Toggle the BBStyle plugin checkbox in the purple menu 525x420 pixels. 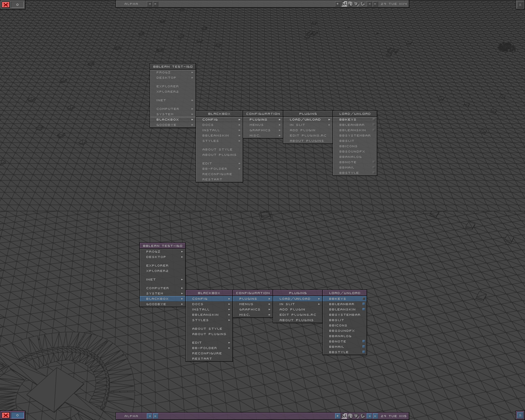(363, 352)
